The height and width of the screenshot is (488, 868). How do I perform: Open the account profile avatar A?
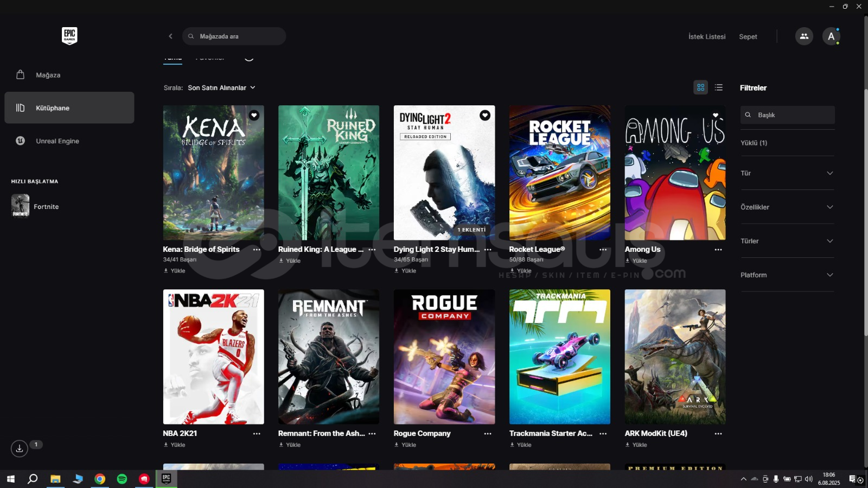pos(831,36)
